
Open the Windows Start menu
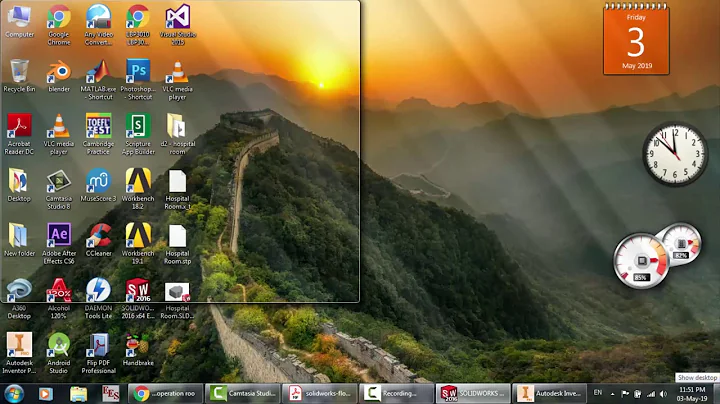[14, 393]
